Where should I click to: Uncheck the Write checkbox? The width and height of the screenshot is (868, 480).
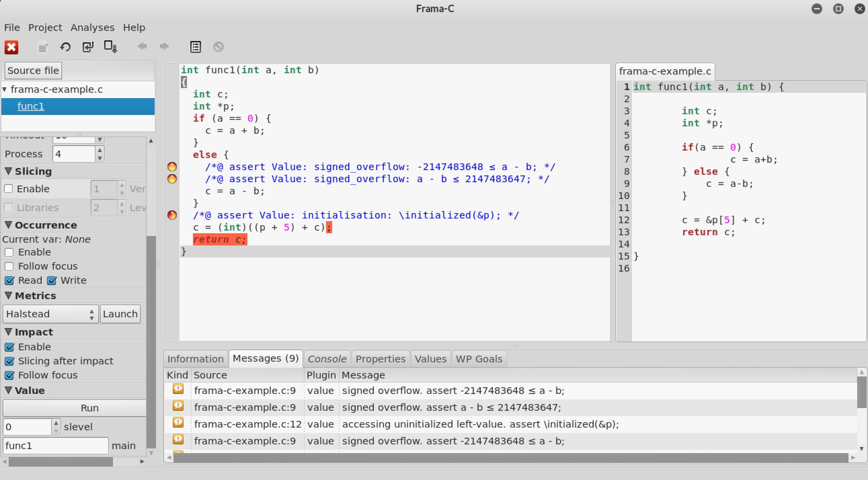point(52,281)
